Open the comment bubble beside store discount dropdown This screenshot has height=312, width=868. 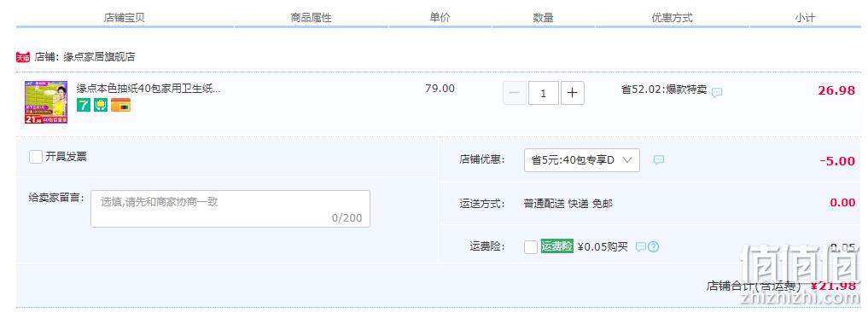click(659, 160)
